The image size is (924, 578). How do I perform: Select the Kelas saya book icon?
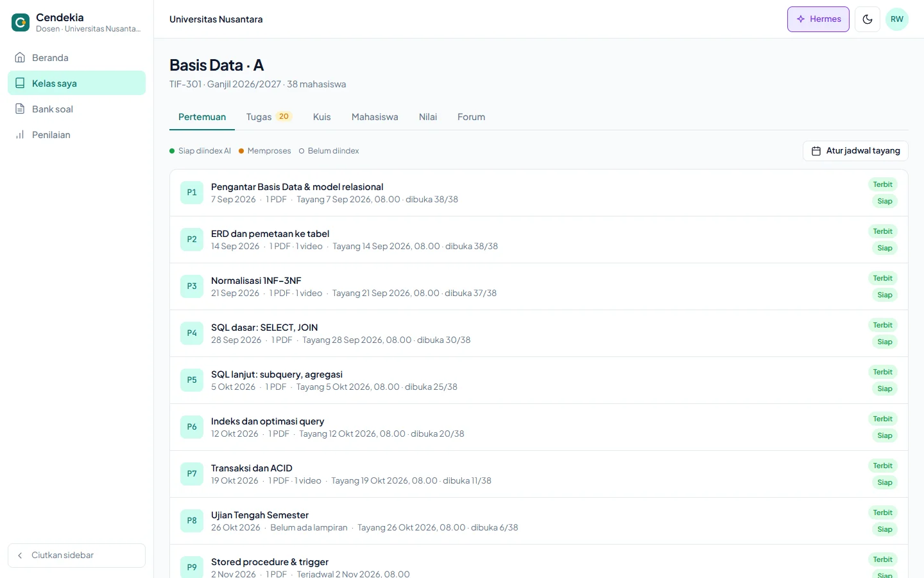point(20,83)
